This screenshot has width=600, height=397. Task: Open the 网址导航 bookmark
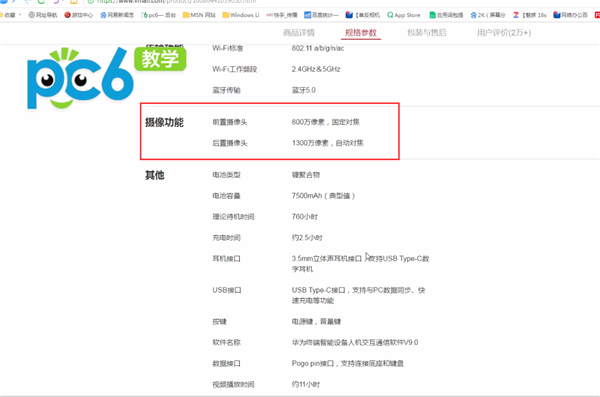[43, 15]
